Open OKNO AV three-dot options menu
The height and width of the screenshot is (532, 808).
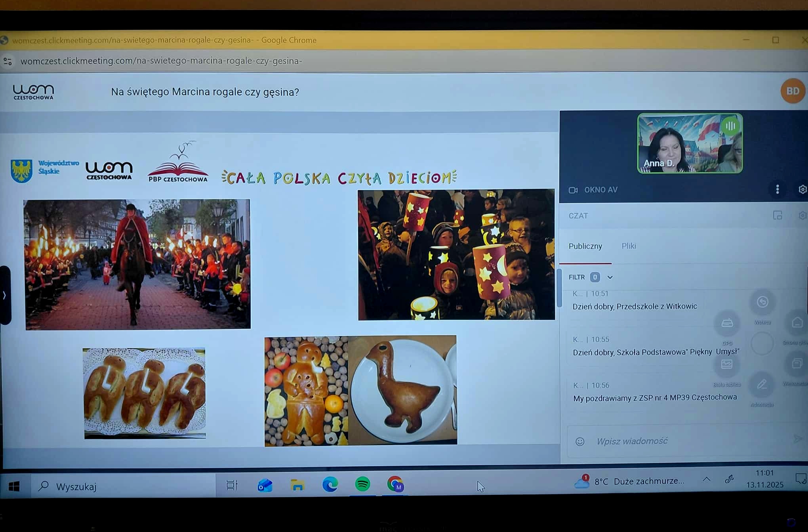coord(777,190)
